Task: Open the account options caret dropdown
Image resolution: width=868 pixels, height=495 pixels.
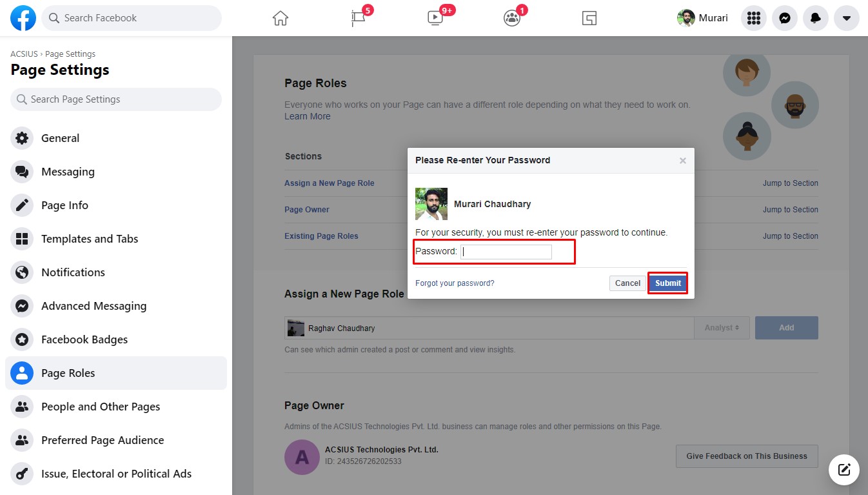Action: 846,18
